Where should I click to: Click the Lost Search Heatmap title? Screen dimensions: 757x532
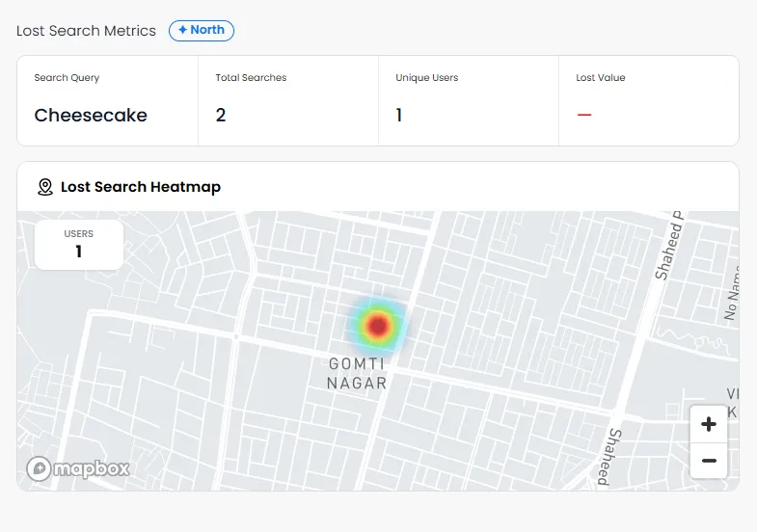[x=141, y=187]
